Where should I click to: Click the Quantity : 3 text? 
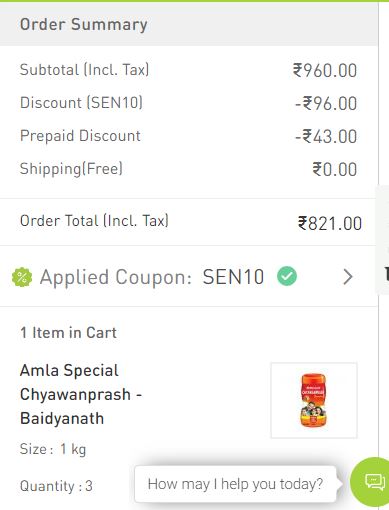click(x=56, y=486)
